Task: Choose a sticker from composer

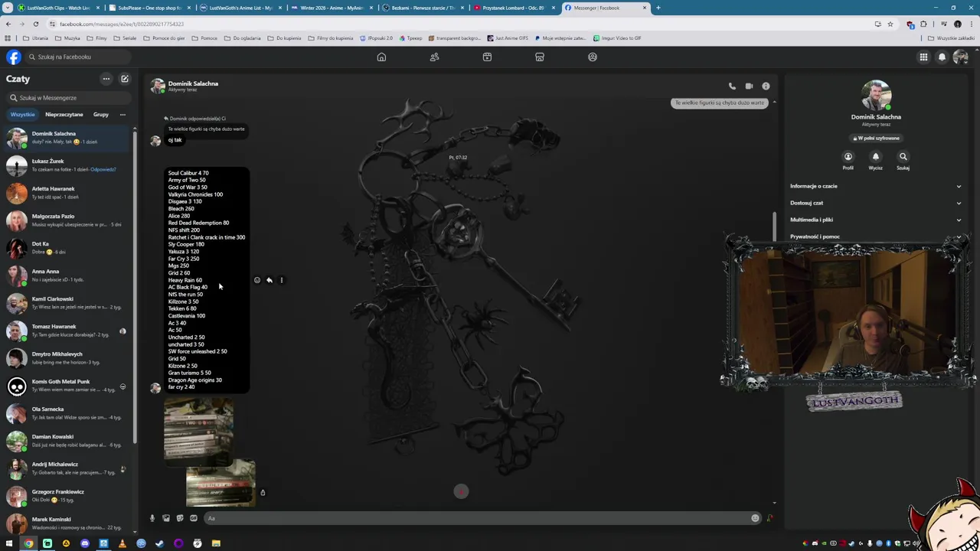Action: 180,518
